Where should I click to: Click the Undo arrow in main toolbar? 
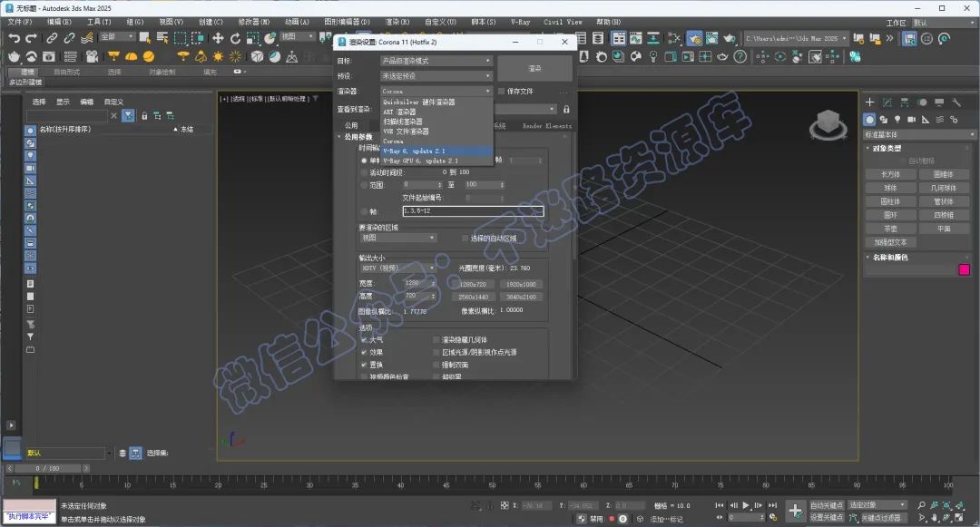15,39
